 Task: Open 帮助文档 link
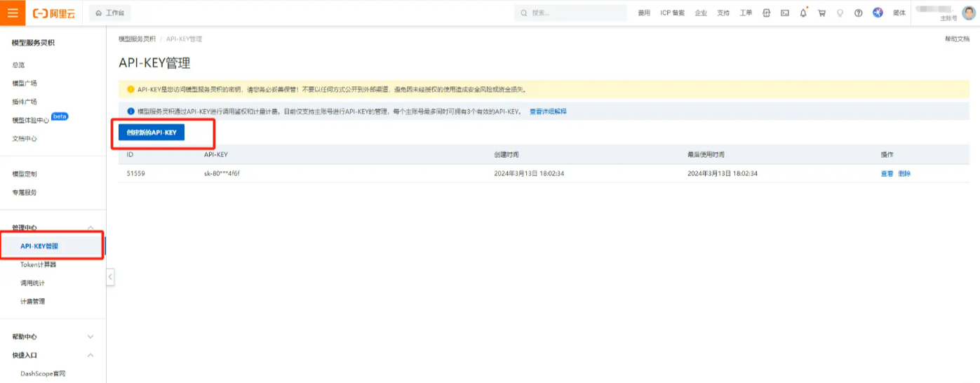coord(957,39)
